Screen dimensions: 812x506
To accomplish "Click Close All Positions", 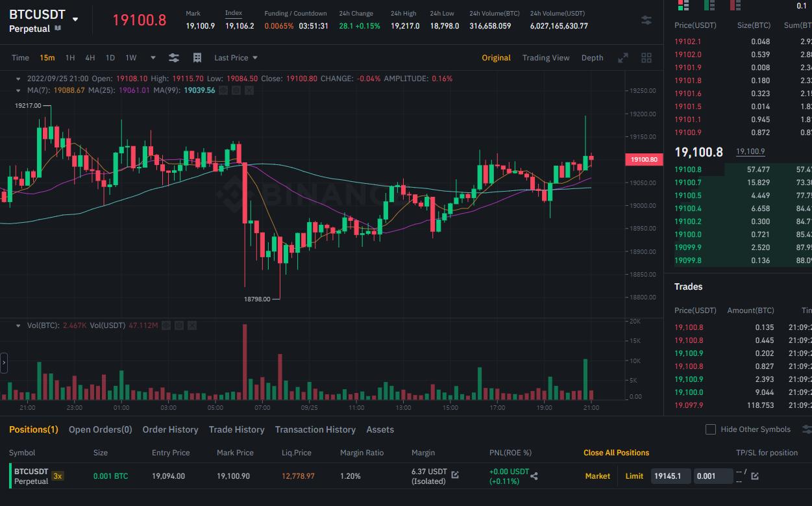I will (x=616, y=453).
